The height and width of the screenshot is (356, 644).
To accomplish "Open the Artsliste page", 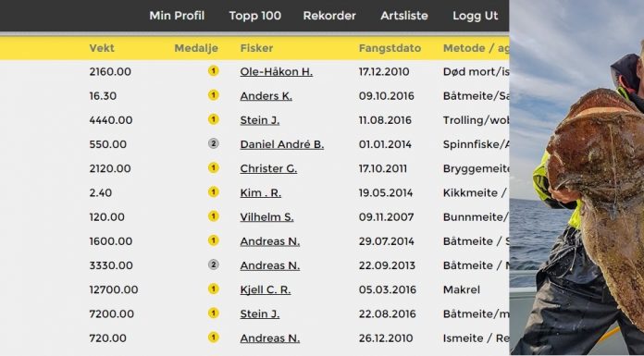I will point(404,16).
